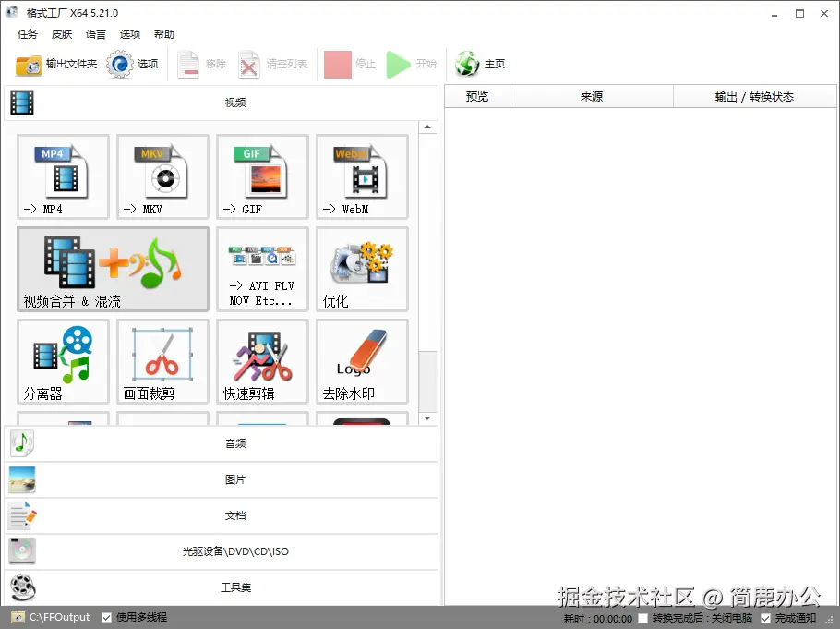This screenshot has width=840, height=629.
Task: Expand the 音频 audio category
Action: pyautogui.click(x=234, y=443)
